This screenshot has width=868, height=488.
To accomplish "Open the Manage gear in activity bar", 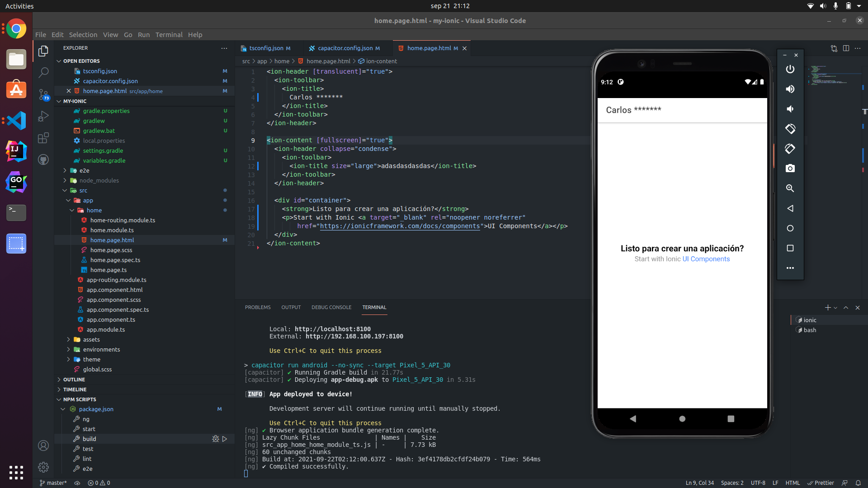I will click(x=43, y=467).
